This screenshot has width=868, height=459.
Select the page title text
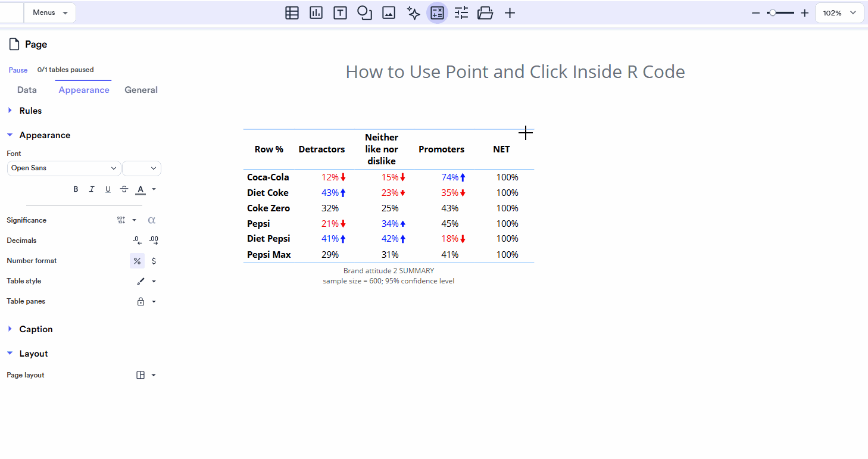(515, 72)
